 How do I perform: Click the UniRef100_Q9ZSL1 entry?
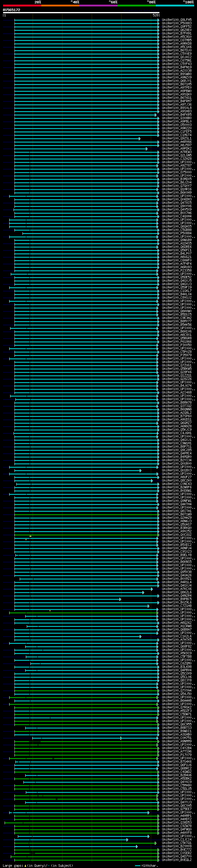click(x=177, y=139)
